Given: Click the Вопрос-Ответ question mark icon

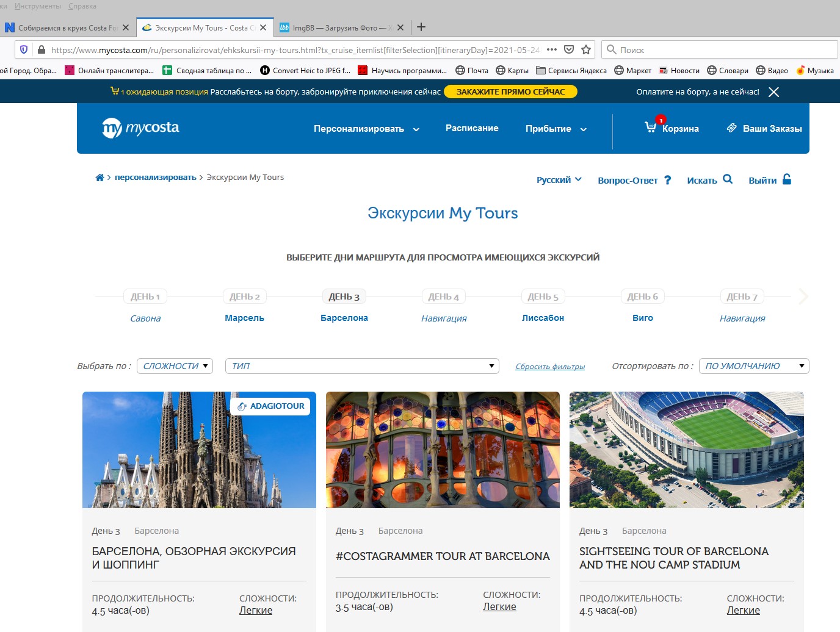Looking at the screenshot, I should pyautogui.click(x=668, y=180).
